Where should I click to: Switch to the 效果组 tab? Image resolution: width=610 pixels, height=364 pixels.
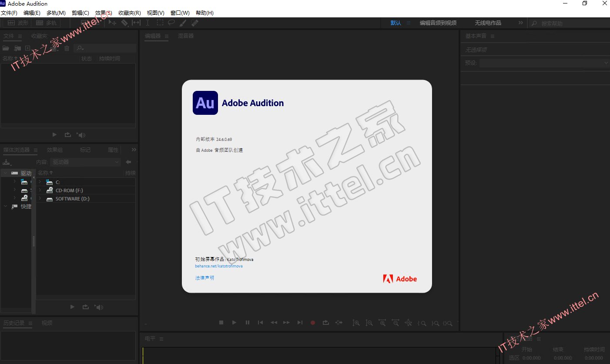pos(55,150)
